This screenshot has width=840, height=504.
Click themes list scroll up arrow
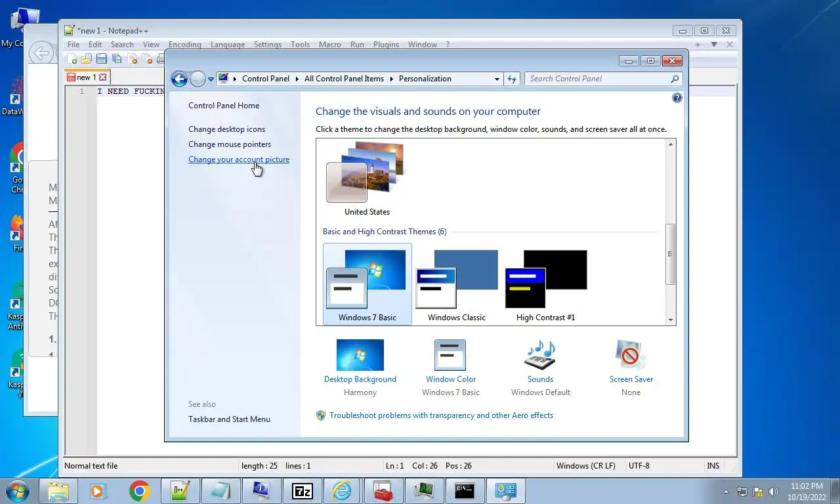(x=670, y=144)
